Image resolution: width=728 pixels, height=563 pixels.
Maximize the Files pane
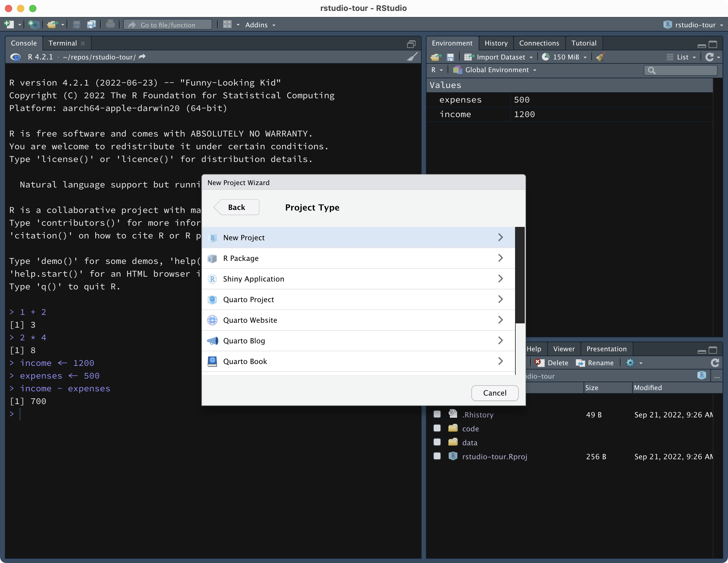(x=713, y=350)
